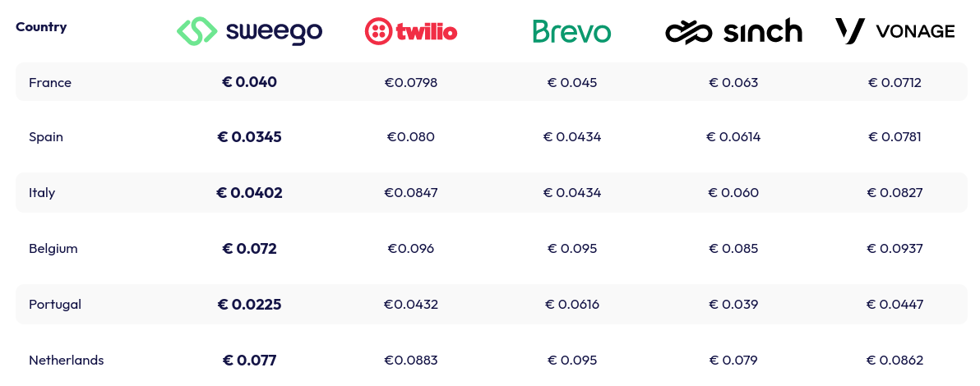Click Sinch's Belgium price € 0.085
This screenshot has height=386, width=980.
coord(733,249)
